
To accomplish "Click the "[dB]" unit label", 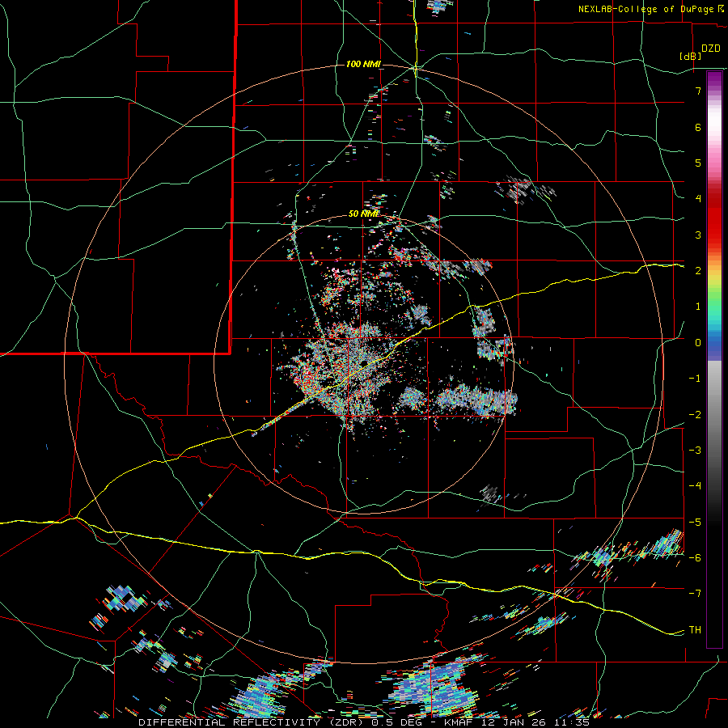I will click(691, 56).
